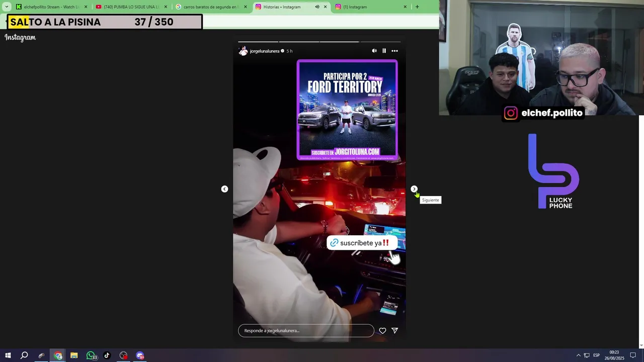Click jorgelunalunera's profile avatar

(x=243, y=51)
